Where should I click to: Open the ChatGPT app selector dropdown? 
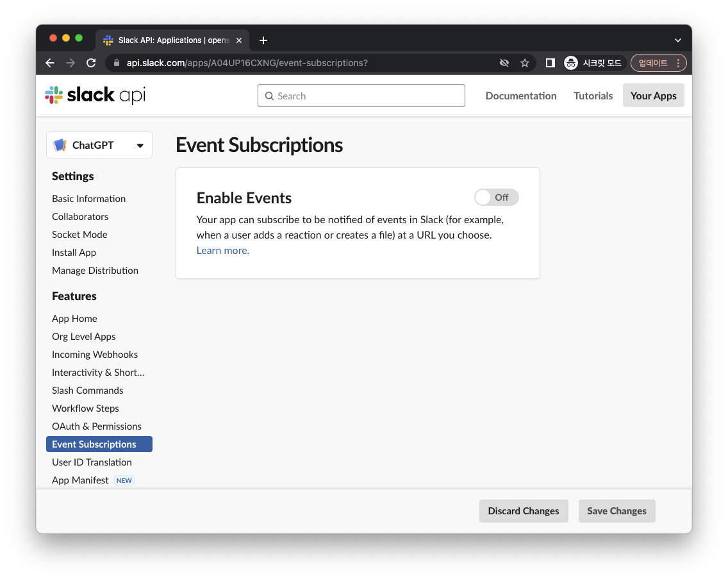pyautogui.click(x=99, y=146)
